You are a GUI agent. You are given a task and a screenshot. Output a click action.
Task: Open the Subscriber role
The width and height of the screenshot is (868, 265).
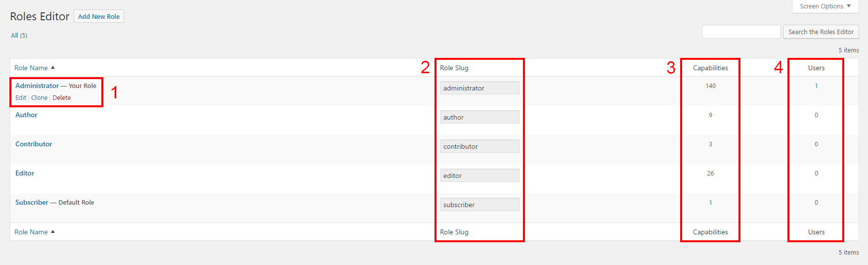point(32,202)
